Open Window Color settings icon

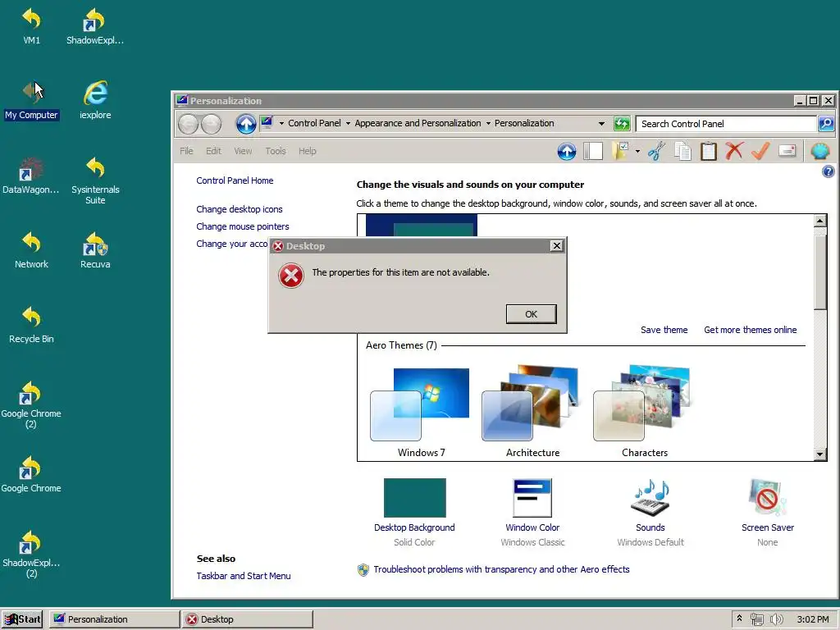click(x=532, y=498)
